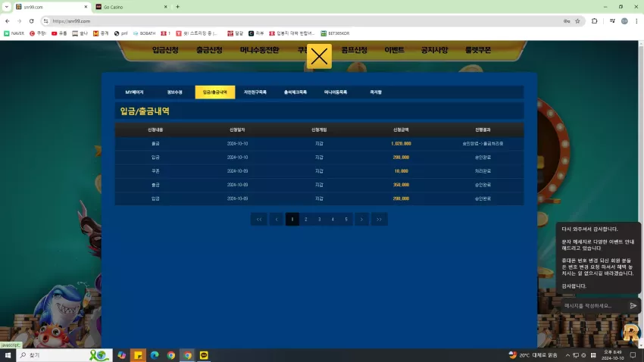Select page 4 in pagination
Screen dimensions: 644x362
point(333,219)
